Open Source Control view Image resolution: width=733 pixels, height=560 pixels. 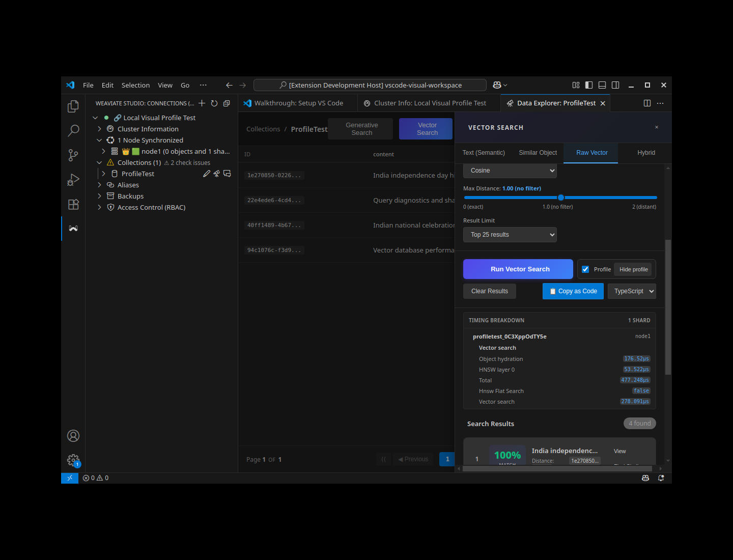(x=73, y=155)
